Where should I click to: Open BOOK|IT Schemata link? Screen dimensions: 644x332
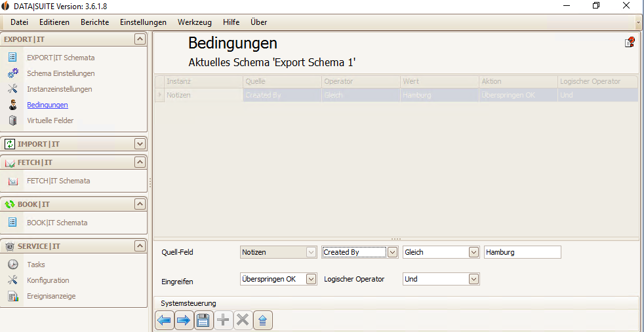click(57, 223)
